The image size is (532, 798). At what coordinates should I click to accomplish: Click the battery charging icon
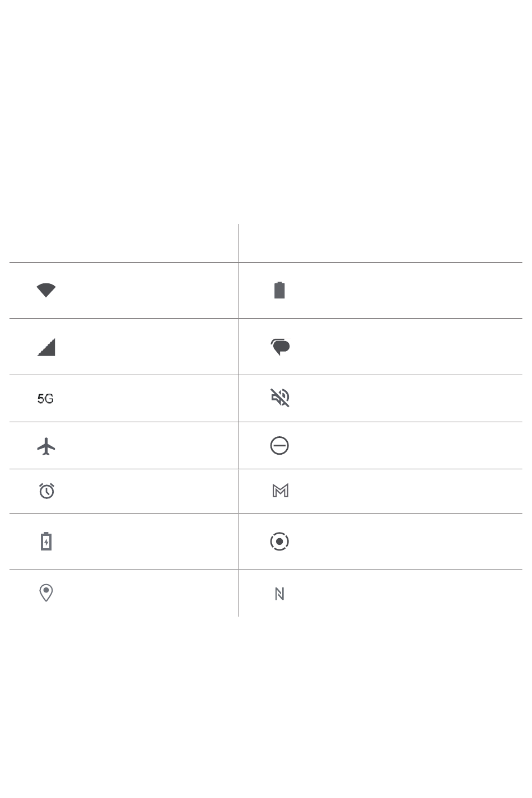point(46,542)
